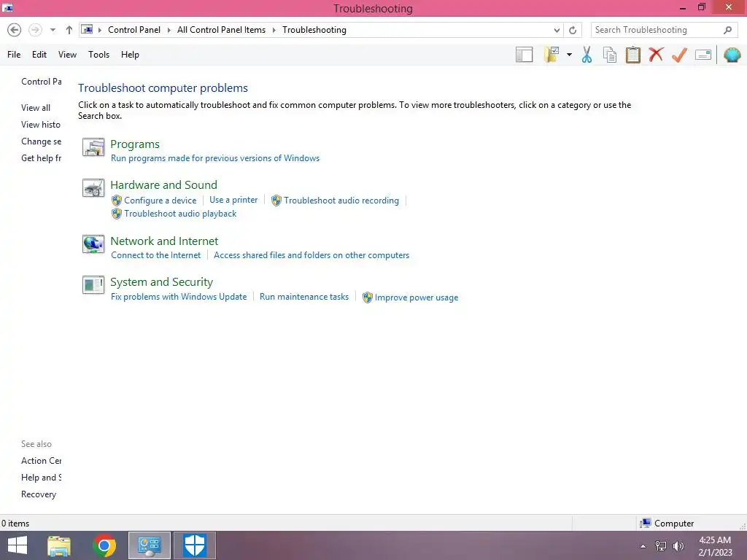Viewport: 747px width, 560px height.
Task: Open the View menu
Action: coord(67,55)
